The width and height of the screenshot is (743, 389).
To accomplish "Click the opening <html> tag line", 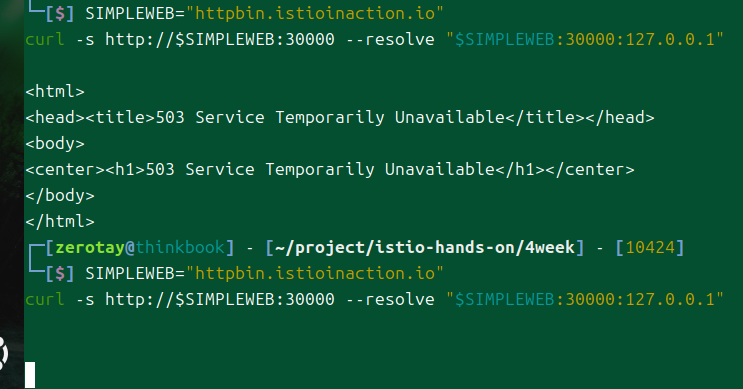I will tap(55, 91).
